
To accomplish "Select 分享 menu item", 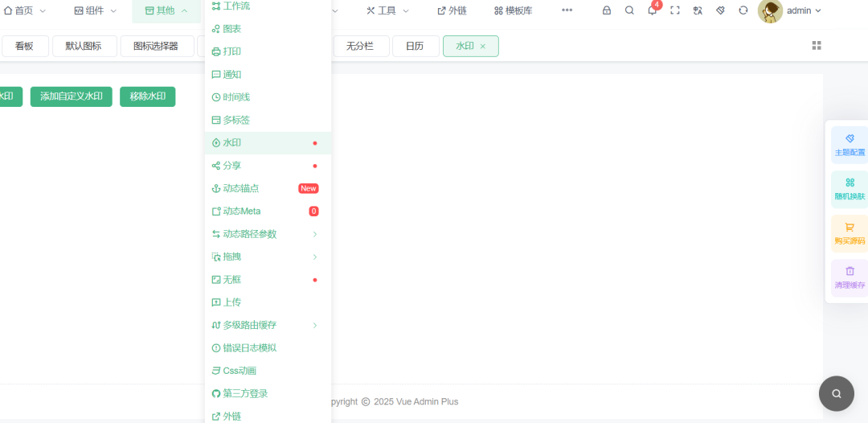I will pyautogui.click(x=268, y=166).
